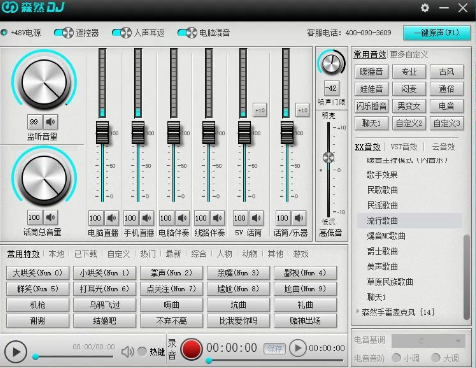Select the 自定义3 preset button
Image resolution: width=476 pixels, height=368 pixels.
(x=447, y=123)
